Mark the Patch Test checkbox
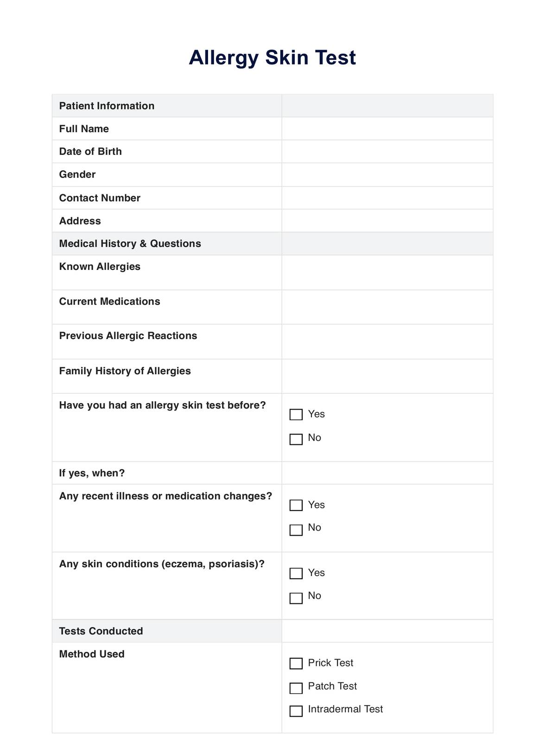The height and width of the screenshot is (756, 545). (x=296, y=688)
